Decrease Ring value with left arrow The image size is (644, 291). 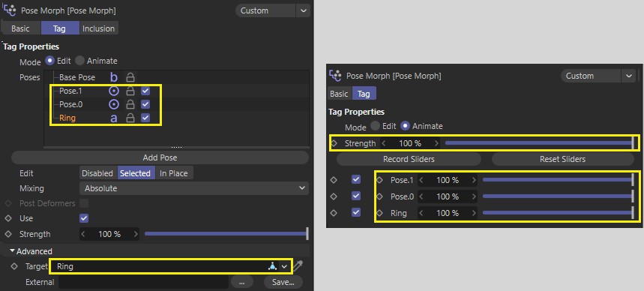(x=422, y=213)
